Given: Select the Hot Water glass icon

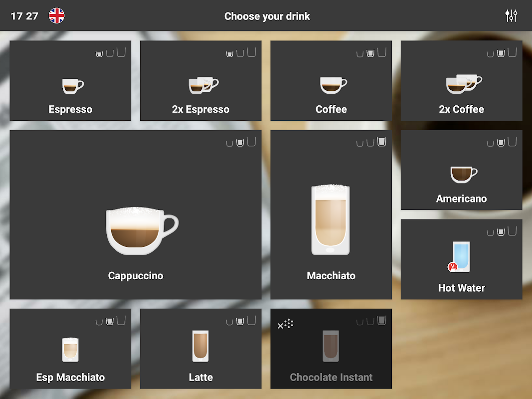Looking at the screenshot, I should tap(459, 257).
